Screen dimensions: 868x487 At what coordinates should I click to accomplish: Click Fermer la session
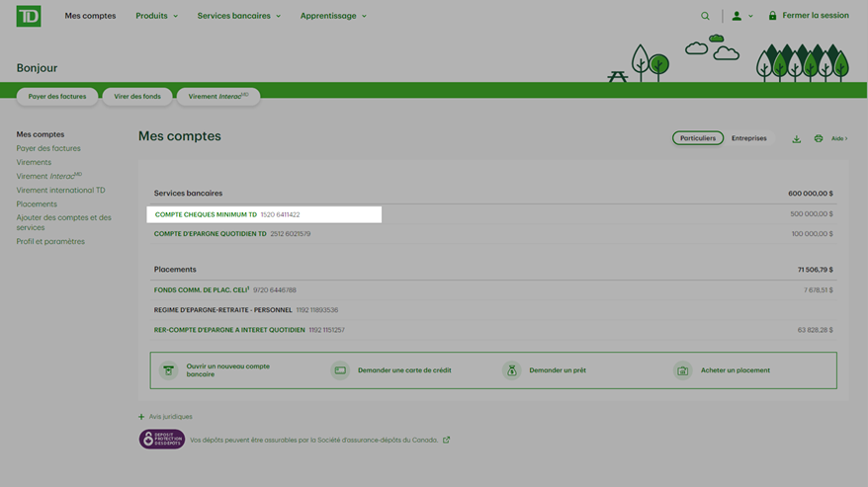(x=815, y=16)
